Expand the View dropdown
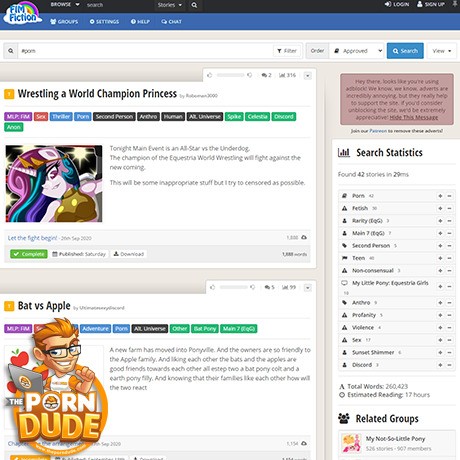 point(442,51)
